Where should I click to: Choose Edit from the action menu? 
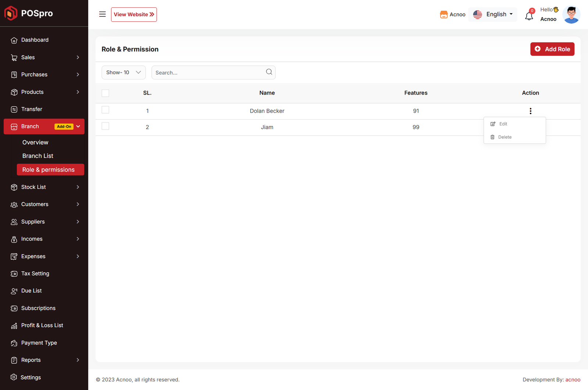tap(503, 124)
